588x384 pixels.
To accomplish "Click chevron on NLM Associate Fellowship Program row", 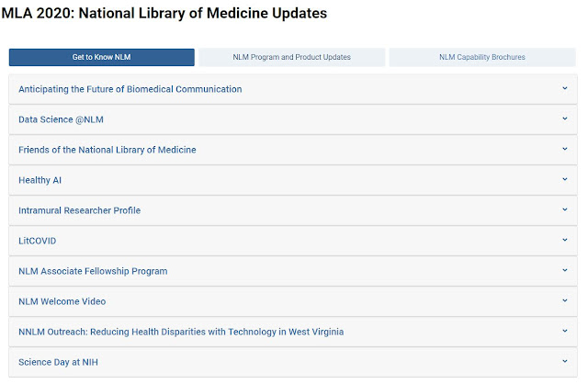I will coord(564,271).
